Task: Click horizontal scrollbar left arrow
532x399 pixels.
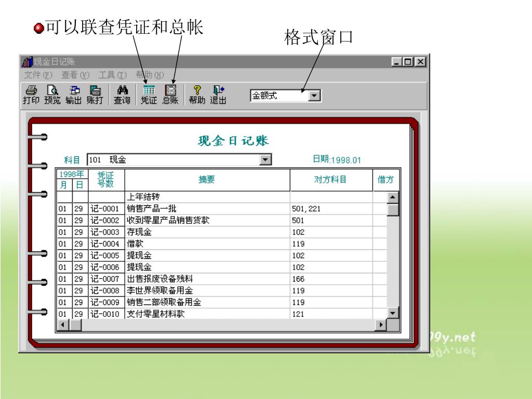Action: click(63, 325)
